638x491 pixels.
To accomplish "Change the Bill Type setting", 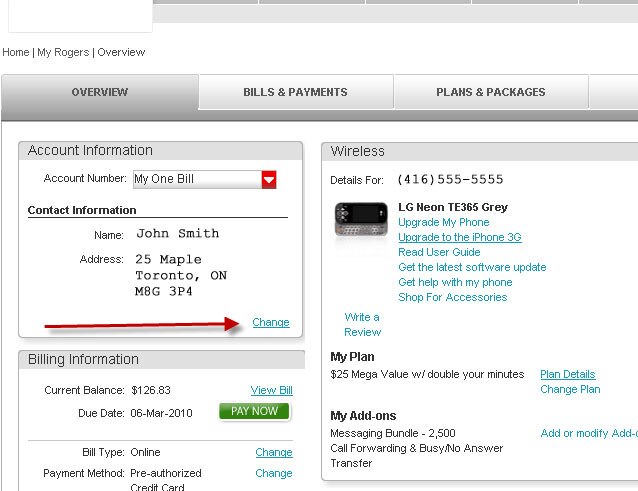I will pyautogui.click(x=273, y=453).
